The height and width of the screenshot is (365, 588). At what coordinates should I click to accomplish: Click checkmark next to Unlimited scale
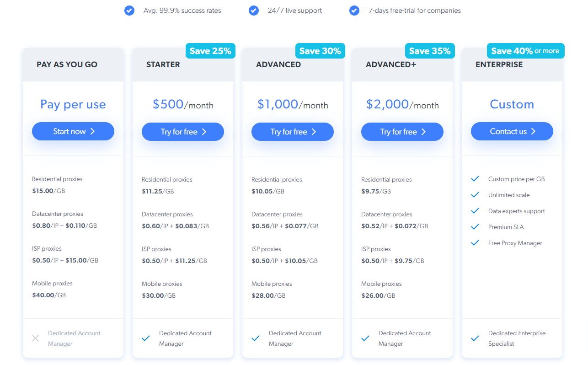pos(475,195)
